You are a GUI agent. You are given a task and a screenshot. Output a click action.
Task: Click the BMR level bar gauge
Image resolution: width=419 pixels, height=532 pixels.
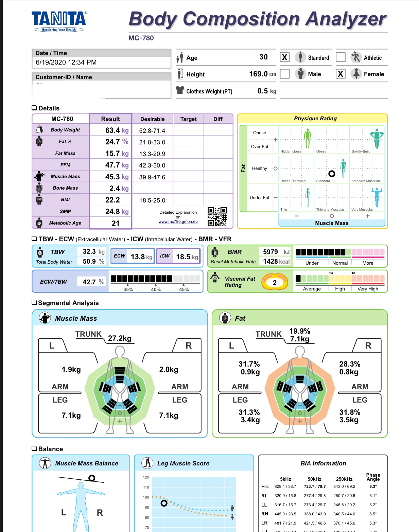[340, 252]
